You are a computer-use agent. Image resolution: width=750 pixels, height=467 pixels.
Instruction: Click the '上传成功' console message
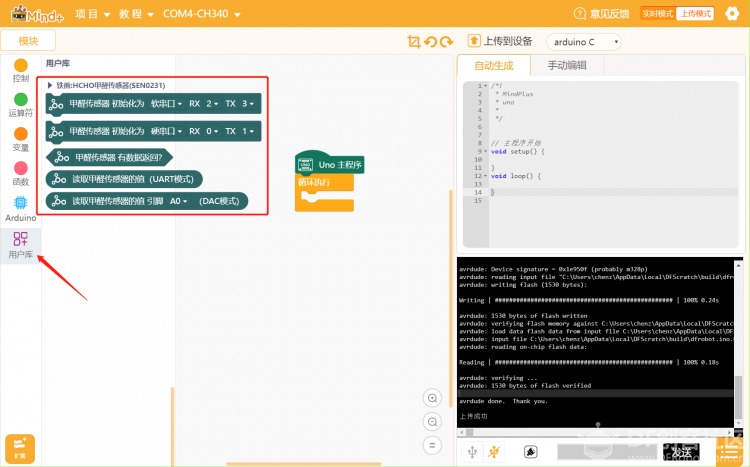[x=473, y=416]
